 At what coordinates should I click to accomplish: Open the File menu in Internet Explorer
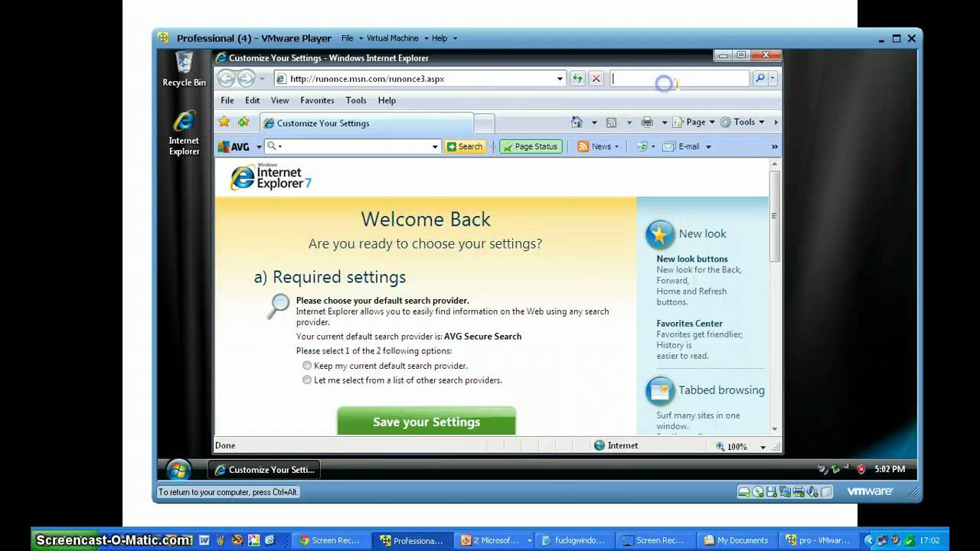[227, 100]
